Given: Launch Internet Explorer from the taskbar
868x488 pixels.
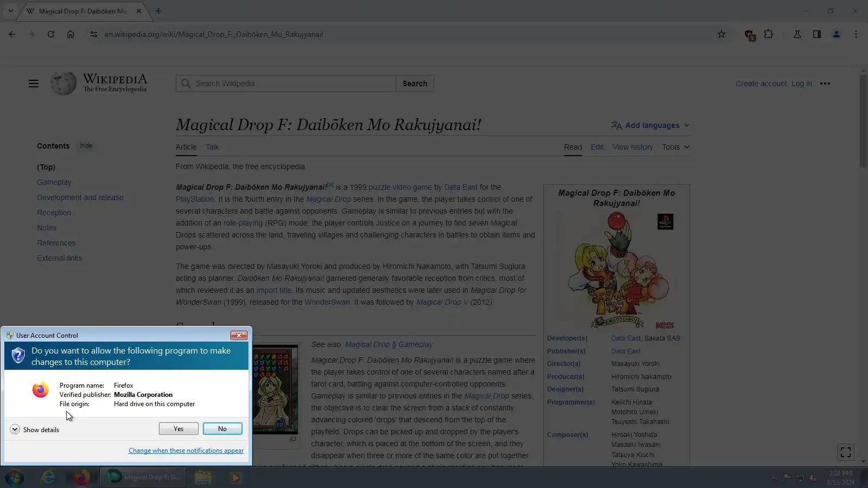Looking at the screenshot, I should 48,478.
